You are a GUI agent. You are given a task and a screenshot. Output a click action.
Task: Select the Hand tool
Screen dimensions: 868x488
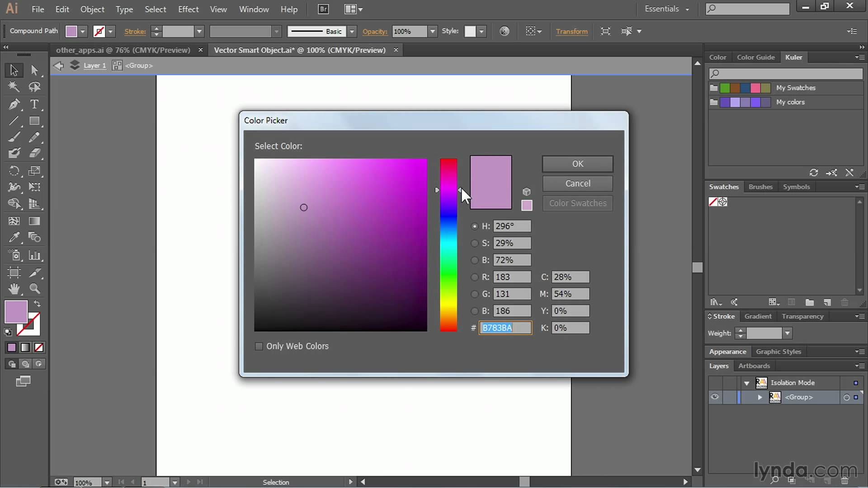[14, 289]
